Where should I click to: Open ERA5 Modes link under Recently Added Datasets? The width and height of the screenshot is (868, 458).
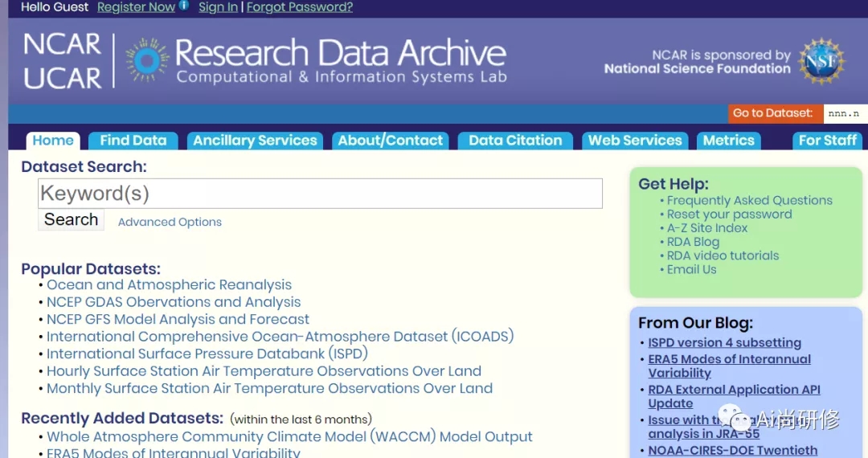point(174,452)
